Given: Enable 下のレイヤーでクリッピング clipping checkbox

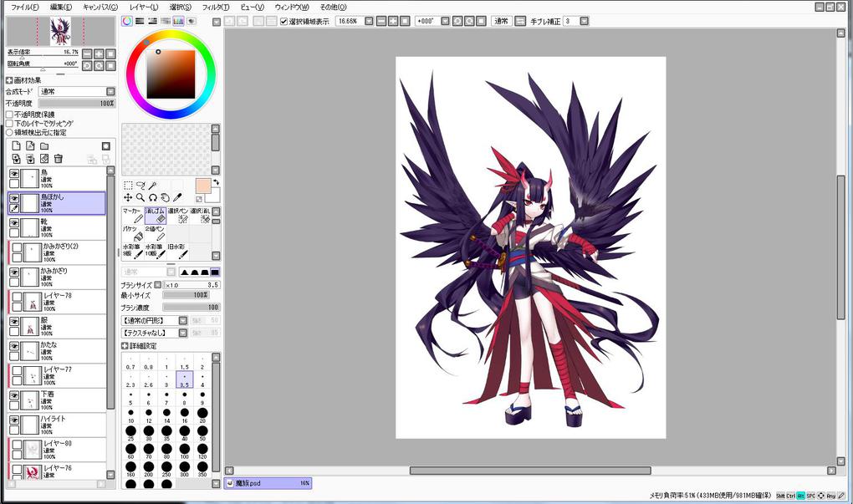Looking at the screenshot, I should click(x=9, y=124).
